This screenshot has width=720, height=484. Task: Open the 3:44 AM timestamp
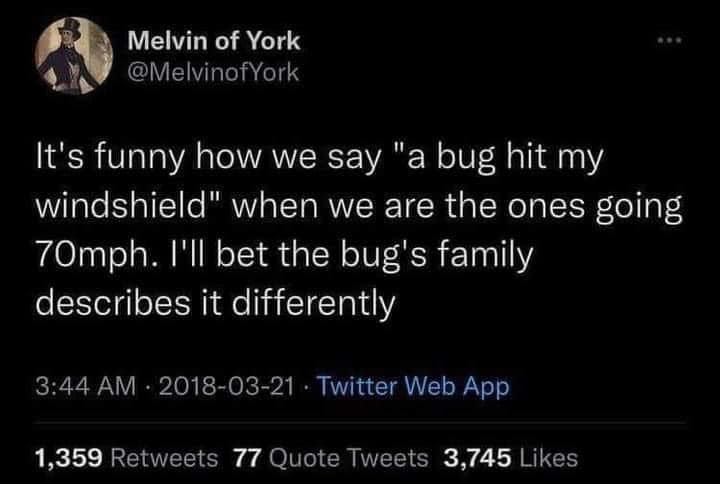(x=86, y=386)
